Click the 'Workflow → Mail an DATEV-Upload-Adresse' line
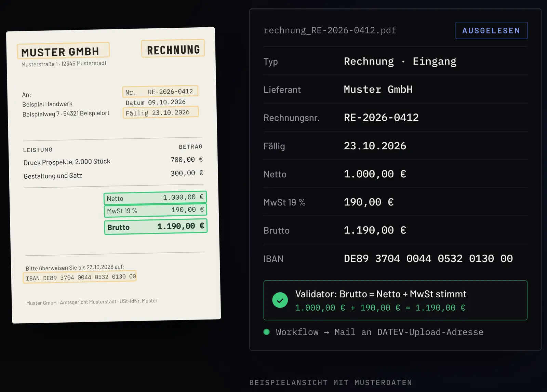The width and height of the screenshot is (547, 392). coord(379,332)
